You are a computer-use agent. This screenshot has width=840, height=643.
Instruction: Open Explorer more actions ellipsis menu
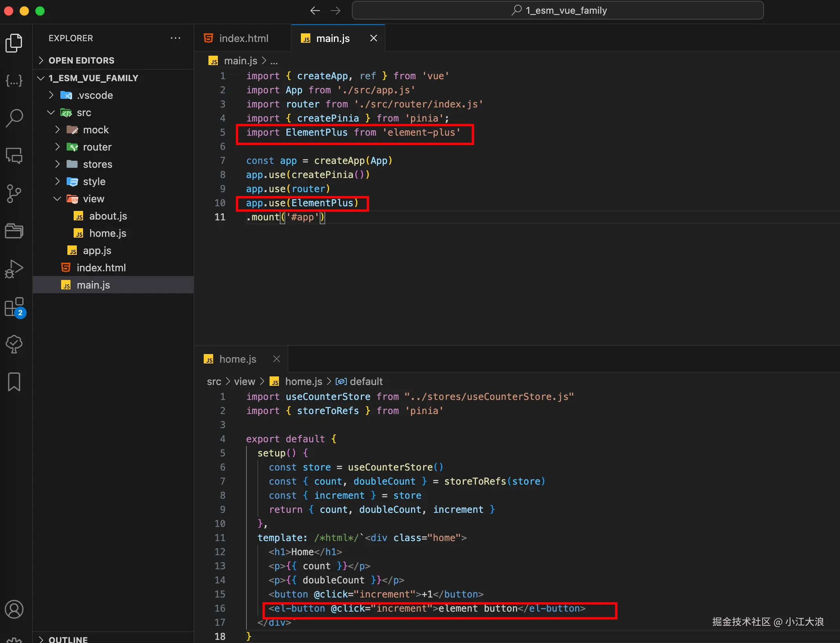point(176,38)
